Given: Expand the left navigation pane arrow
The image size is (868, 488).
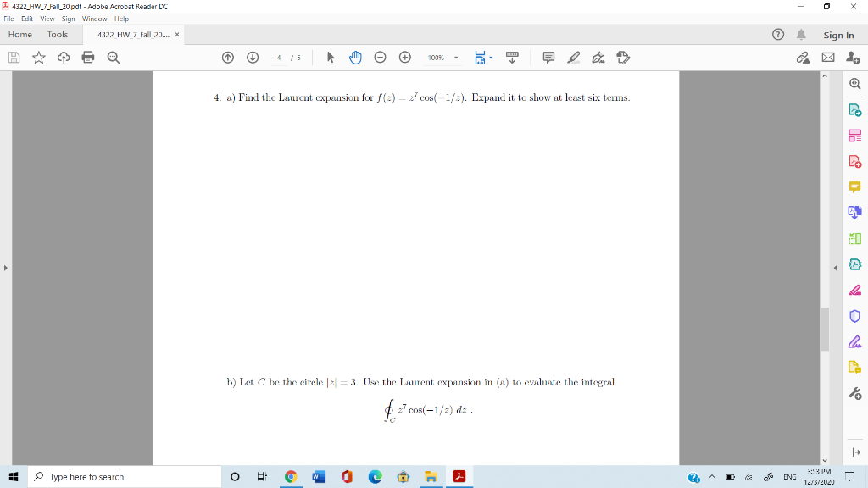Looking at the screenshot, I should tap(7, 268).
